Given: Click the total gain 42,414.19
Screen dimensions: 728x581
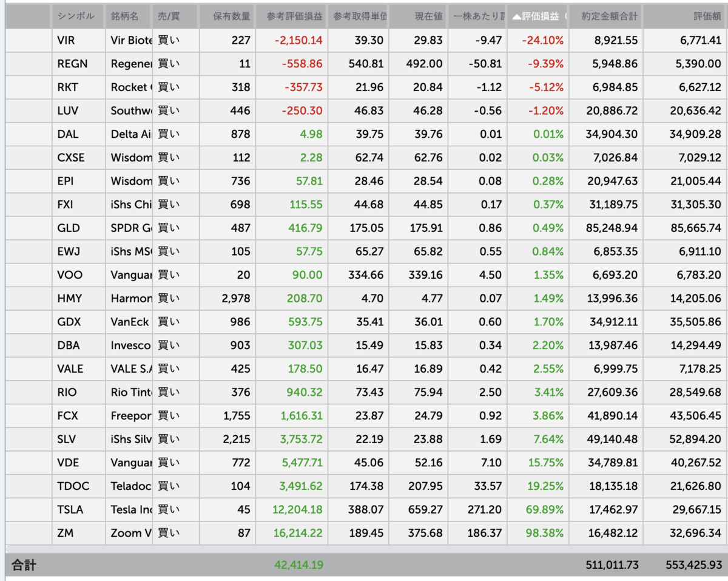Looking at the screenshot, I should click(298, 565).
